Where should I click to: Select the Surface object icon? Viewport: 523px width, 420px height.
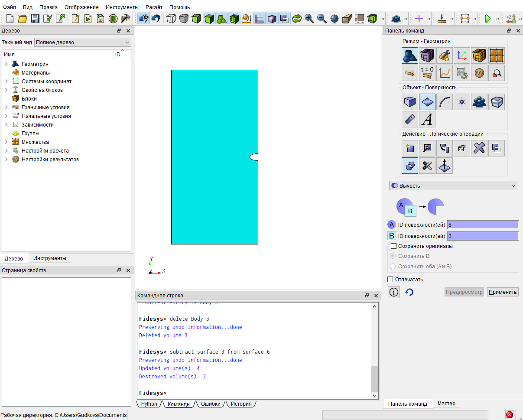pyautogui.click(x=427, y=102)
